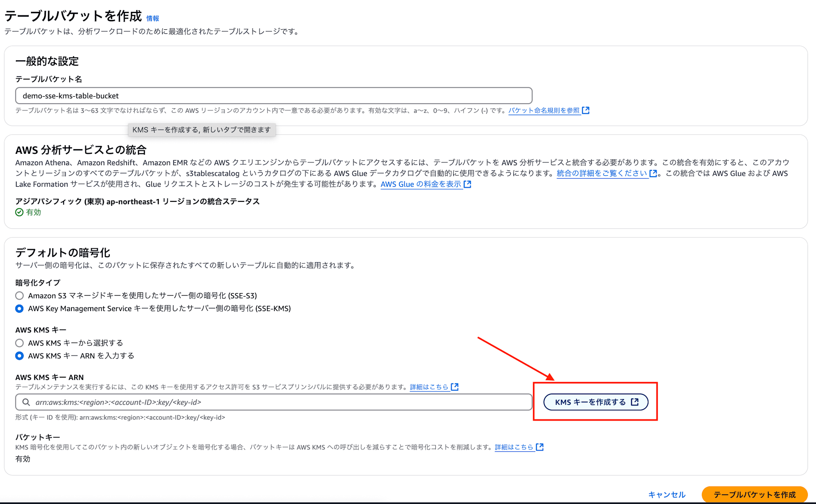Select the SSE-S3 encryption radio button
This screenshot has height=504, width=816.
pos(19,296)
